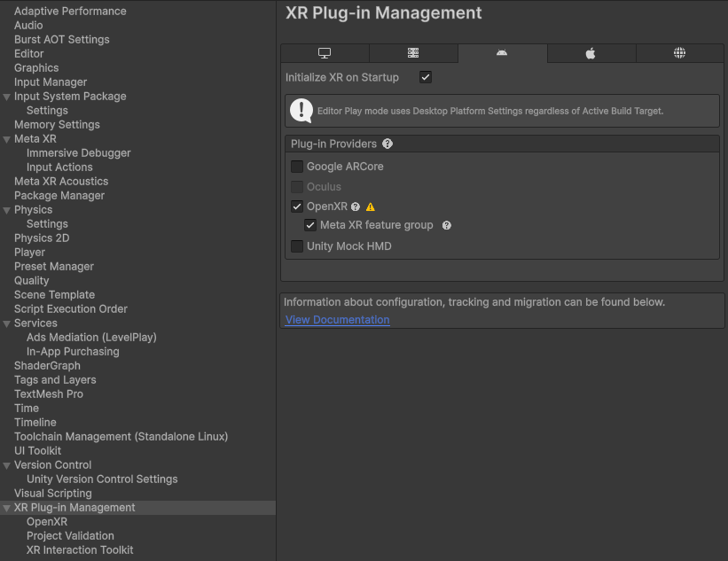The height and width of the screenshot is (561, 728).
Task: Select TextMesh Pro settings
Action: 48,394
